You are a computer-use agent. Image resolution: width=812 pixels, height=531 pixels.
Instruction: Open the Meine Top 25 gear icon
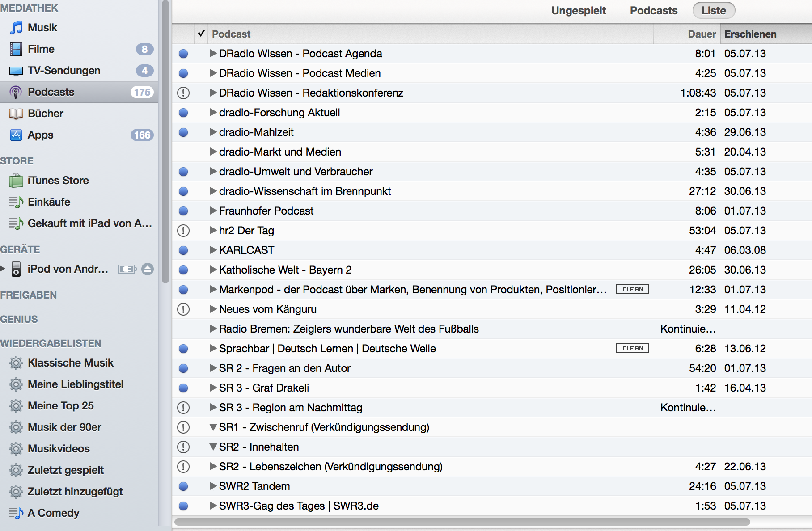(16, 406)
